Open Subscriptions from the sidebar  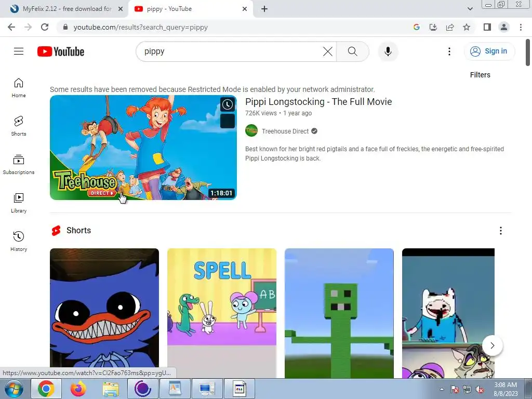(19, 165)
